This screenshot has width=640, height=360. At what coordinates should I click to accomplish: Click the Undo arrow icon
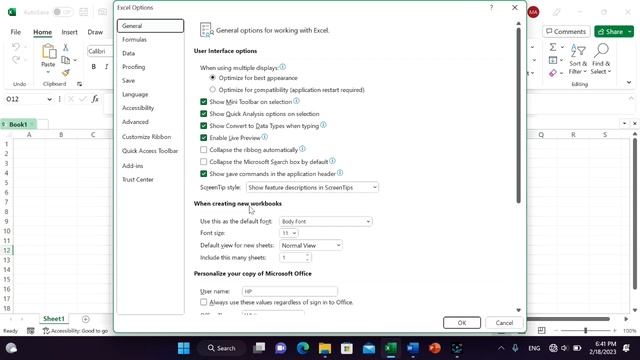(x=16, y=47)
